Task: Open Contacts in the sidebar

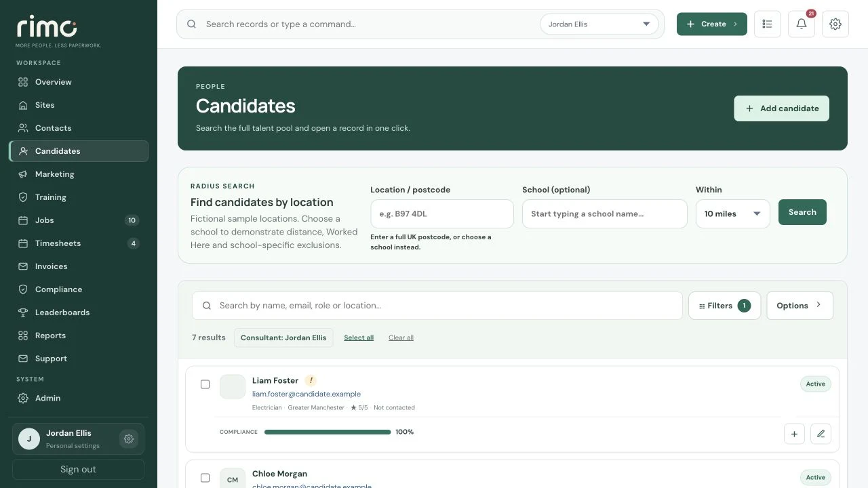Action: coord(79,128)
